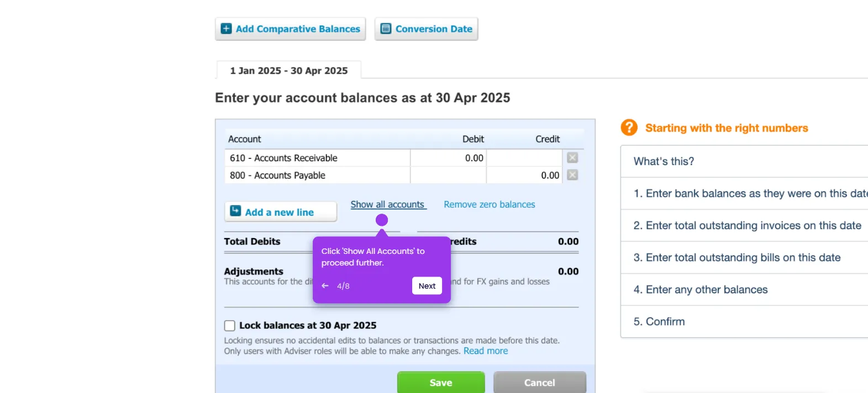Save the conversion balances
Image resolution: width=868 pixels, height=393 pixels.
pos(441,383)
